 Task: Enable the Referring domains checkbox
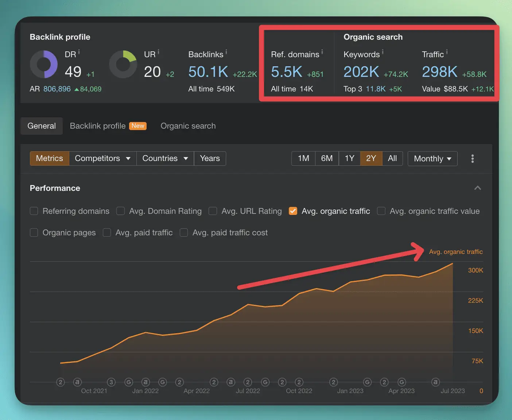pos(34,211)
